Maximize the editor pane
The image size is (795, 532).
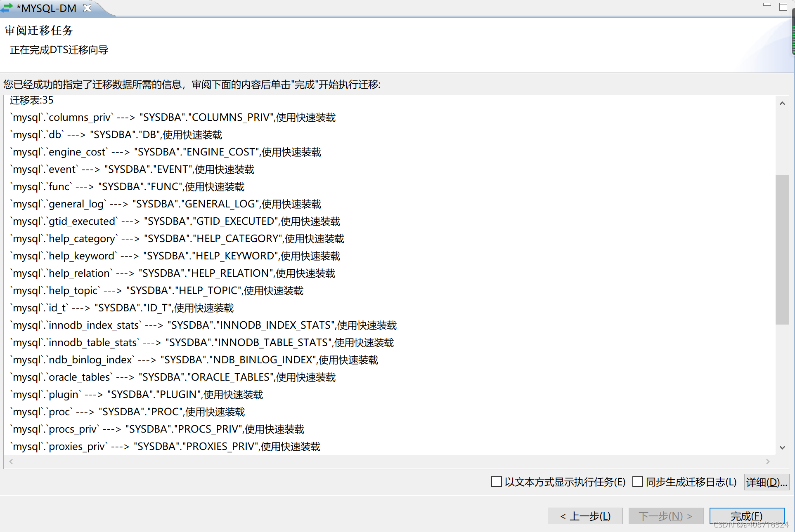[x=783, y=6]
